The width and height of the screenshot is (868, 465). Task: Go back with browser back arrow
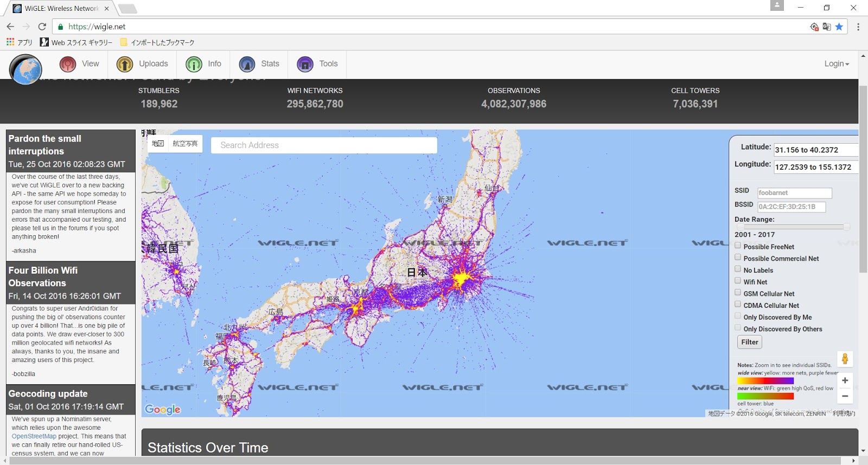tap(10, 27)
